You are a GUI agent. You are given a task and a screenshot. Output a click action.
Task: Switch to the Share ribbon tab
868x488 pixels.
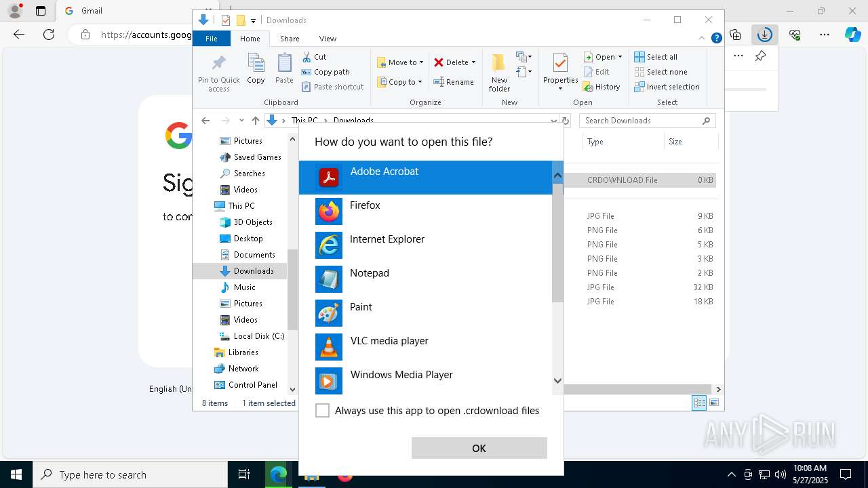click(290, 39)
